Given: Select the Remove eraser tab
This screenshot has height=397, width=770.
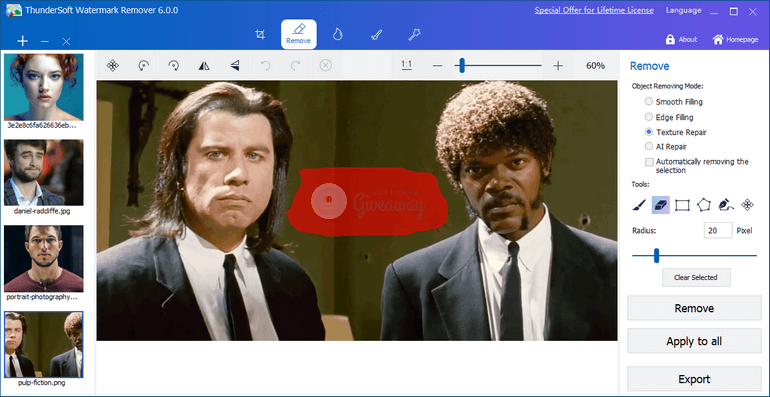Looking at the screenshot, I should pos(299,34).
